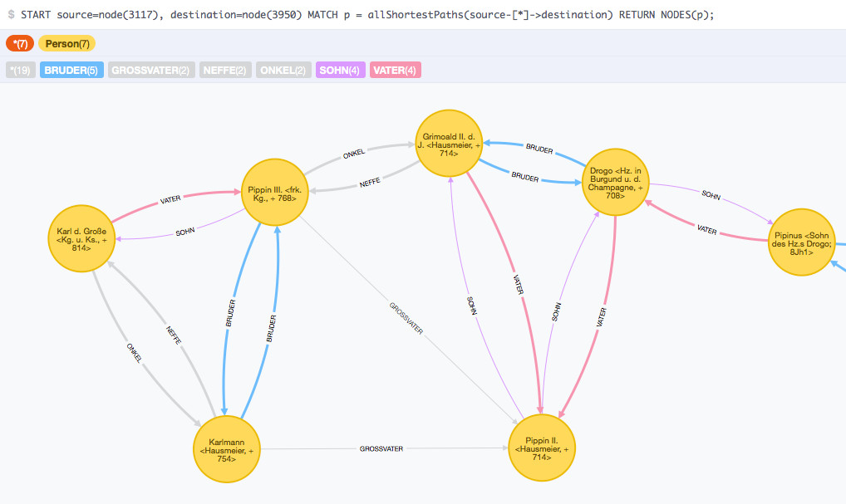Click GROSSVATER edge label between Karlmann and Pippin II.
Screen dimensions: 846x504
(x=381, y=448)
